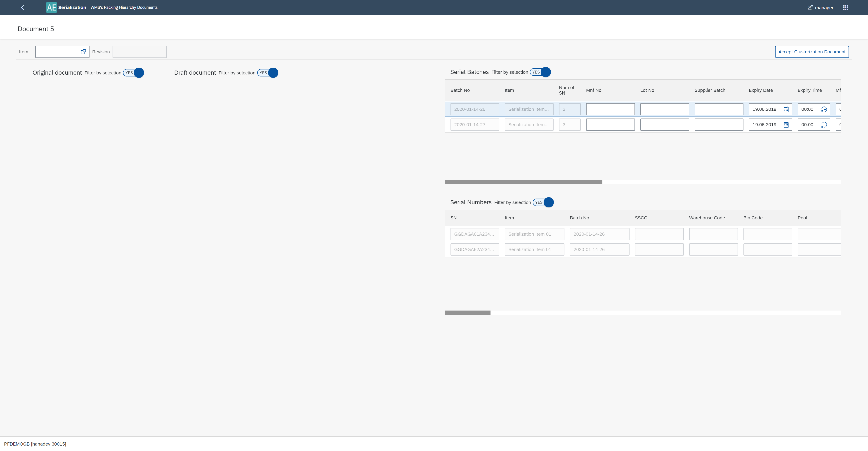Open calendar picker for batch 2020-01-14-26 expiry
This screenshot has width=868, height=451.
point(786,109)
